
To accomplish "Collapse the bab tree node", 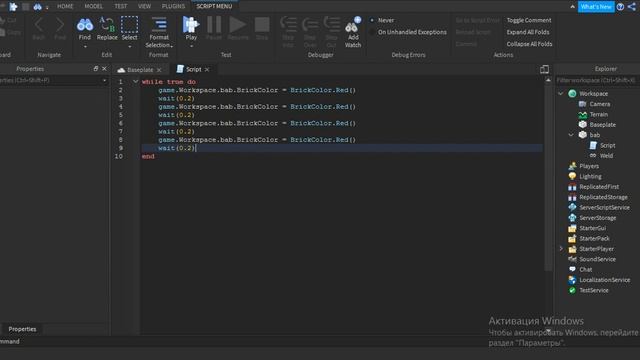I will click(571, 135).
